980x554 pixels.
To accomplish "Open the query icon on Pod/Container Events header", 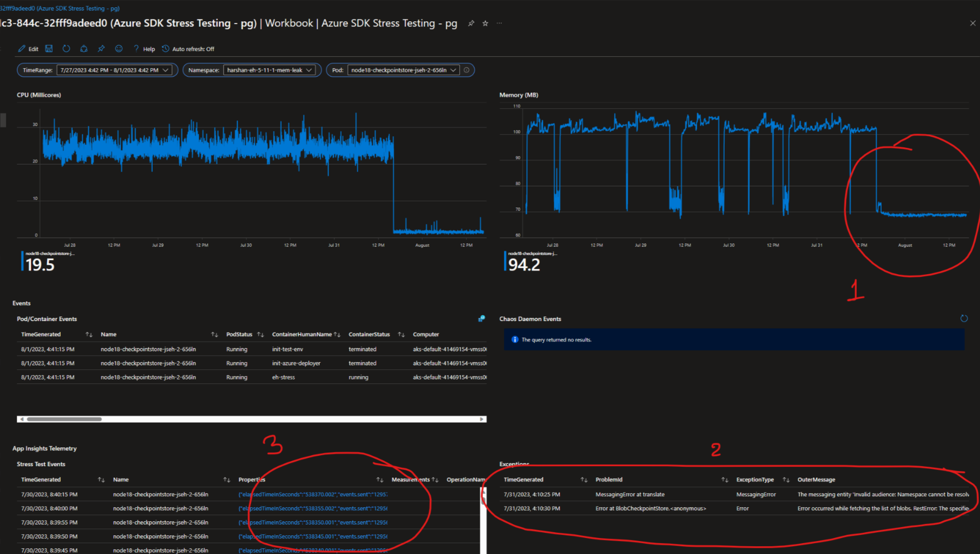I will pos(481,318).
